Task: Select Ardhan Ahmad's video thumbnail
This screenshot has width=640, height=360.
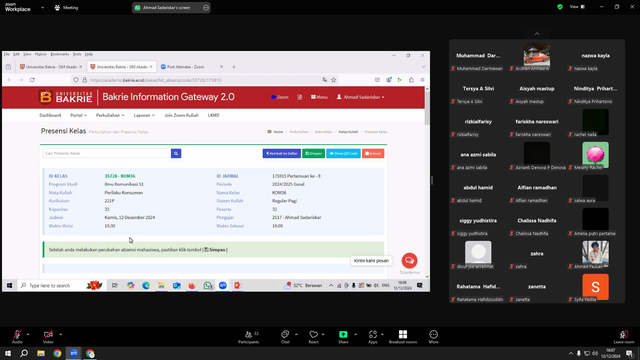Action: click(x=537, y=55)
